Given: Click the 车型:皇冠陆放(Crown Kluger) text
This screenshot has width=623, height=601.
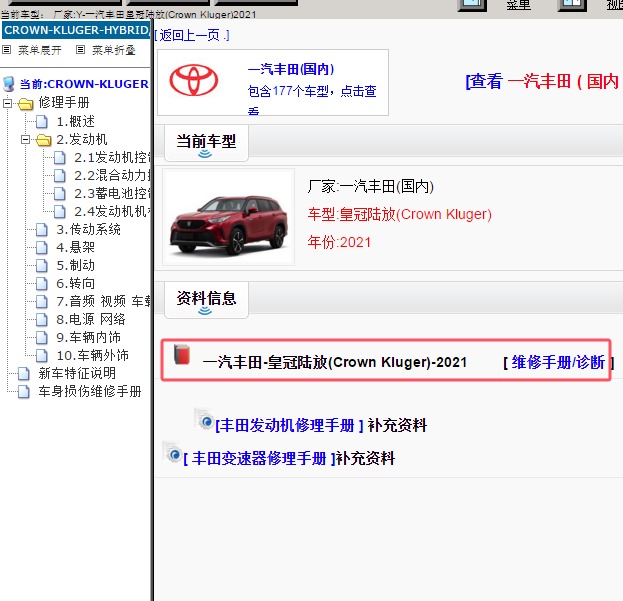Looking at the screenshot, I should coord(400,215).
